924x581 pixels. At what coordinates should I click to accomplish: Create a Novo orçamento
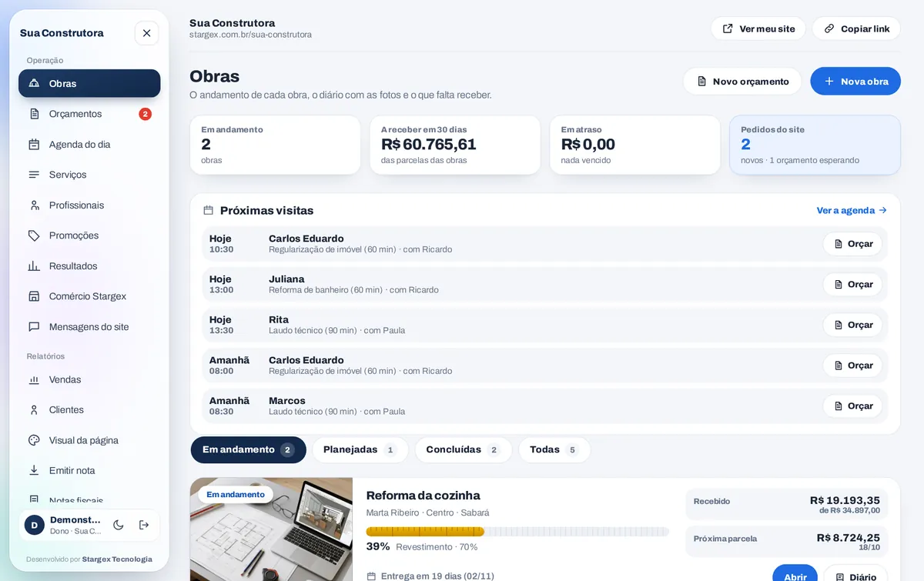pyautogui.click(x=742, y=82)
